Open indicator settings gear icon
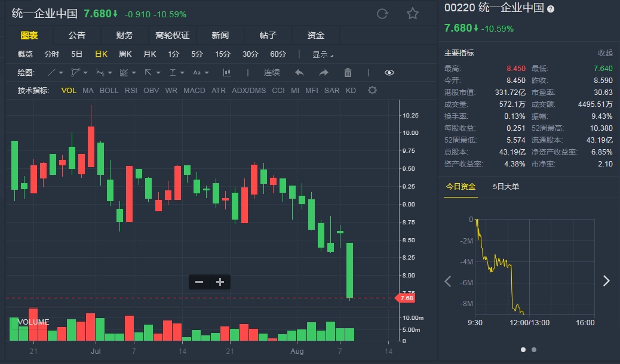The width and height of the screenshot is (620, 364). [372, 91]
